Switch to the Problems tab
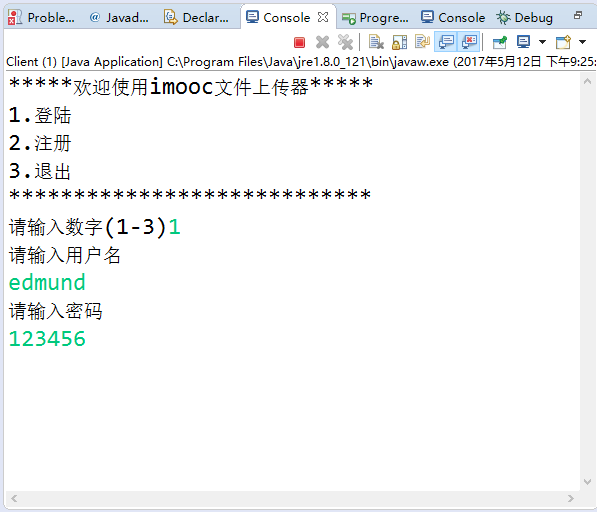 [x=42, y=18]
